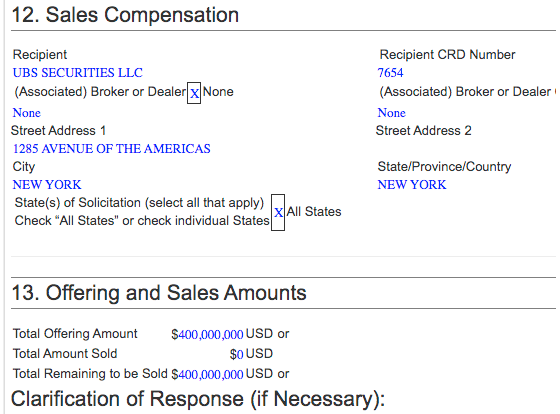
Task: Click the $400,000,000 Total Offering Amount
Action: pyautogui.click(x=207, y=334)
